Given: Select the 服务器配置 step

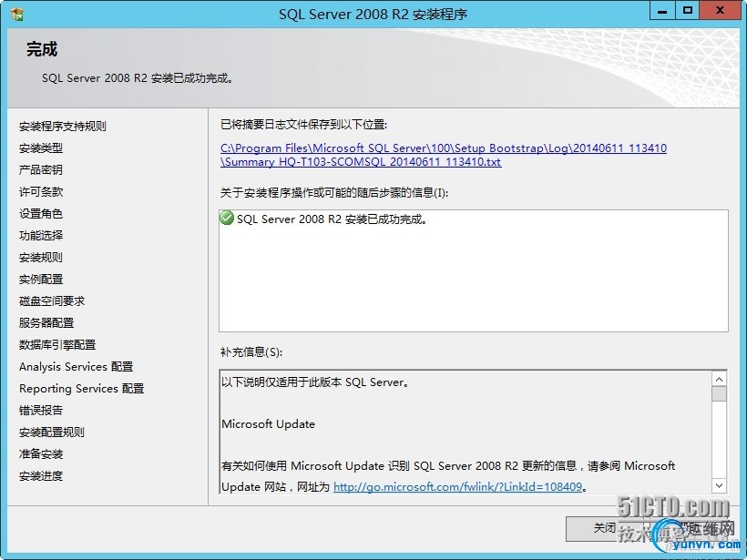Looking at the screenshot, I should 46,323.
